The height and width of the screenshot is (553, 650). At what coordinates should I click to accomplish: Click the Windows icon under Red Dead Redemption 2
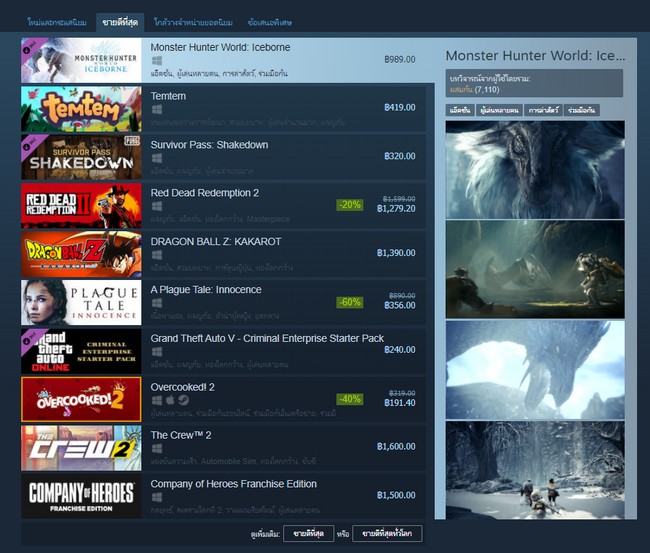pyautogui.click(x=157, y=206)
